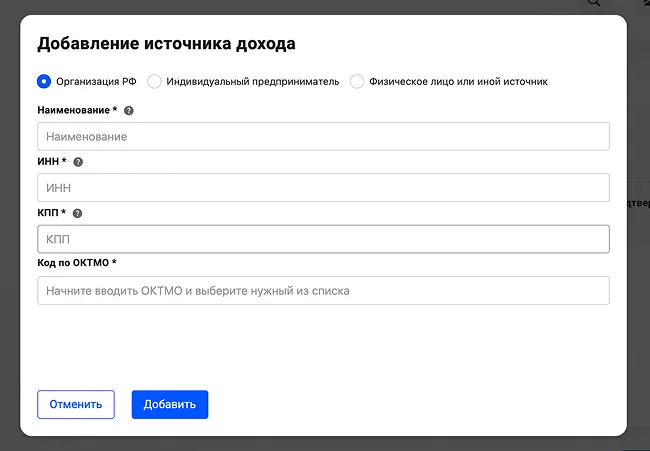Select the Организация РФ radio button
Image resolution: width=650 pixels, height=451 pixels.
pyautogui.click(x=44, y=82)
